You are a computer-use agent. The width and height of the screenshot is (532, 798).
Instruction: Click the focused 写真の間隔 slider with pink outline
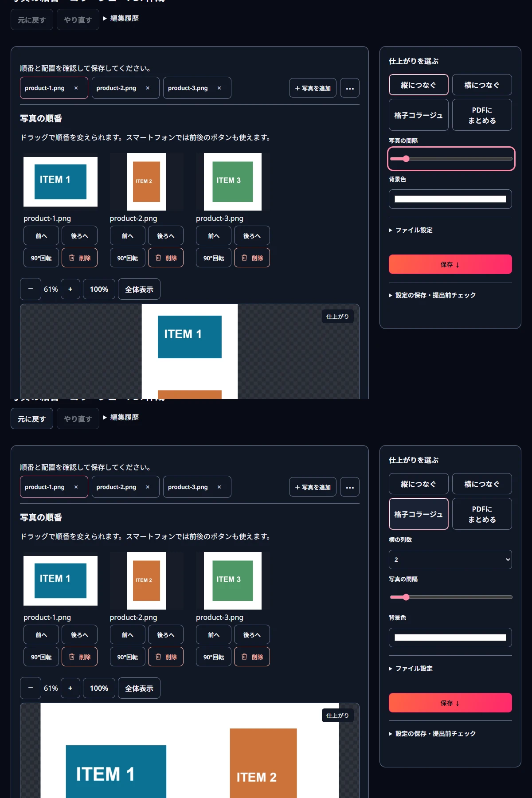pyautogui.click(x=451, y=159)
